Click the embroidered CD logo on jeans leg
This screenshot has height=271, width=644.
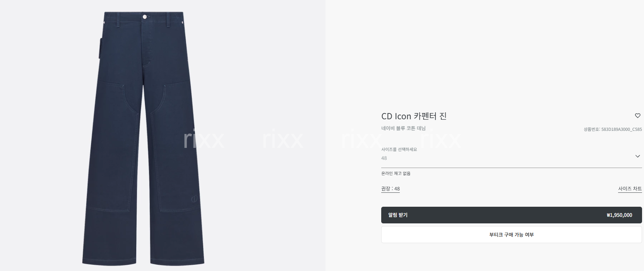click(x=194, y=200)
